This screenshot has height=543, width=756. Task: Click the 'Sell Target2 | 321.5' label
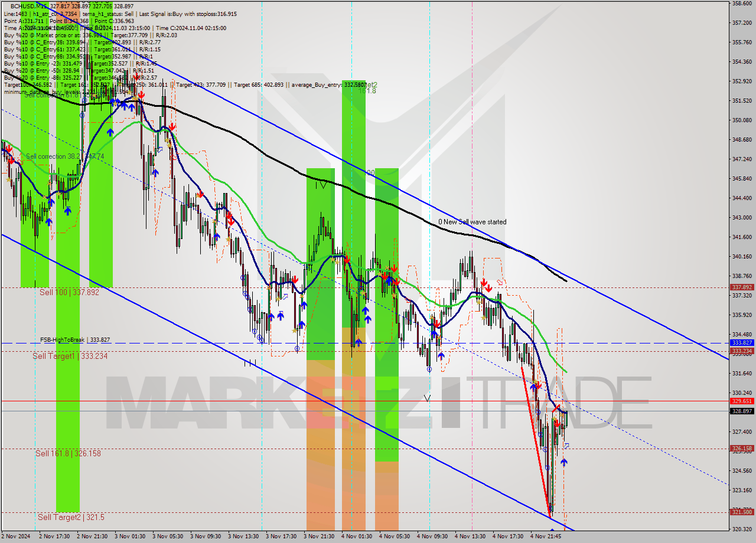tap(71, 517)
